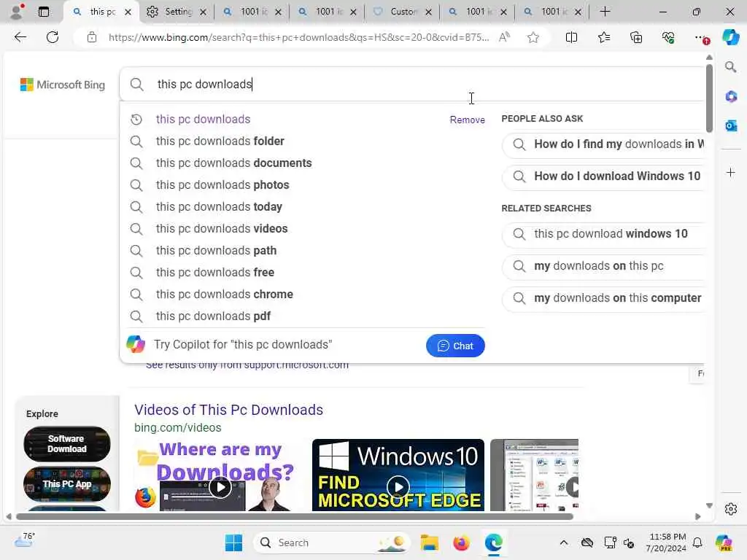
Task: Refresh the current Bing page
Action: point(53,37)
